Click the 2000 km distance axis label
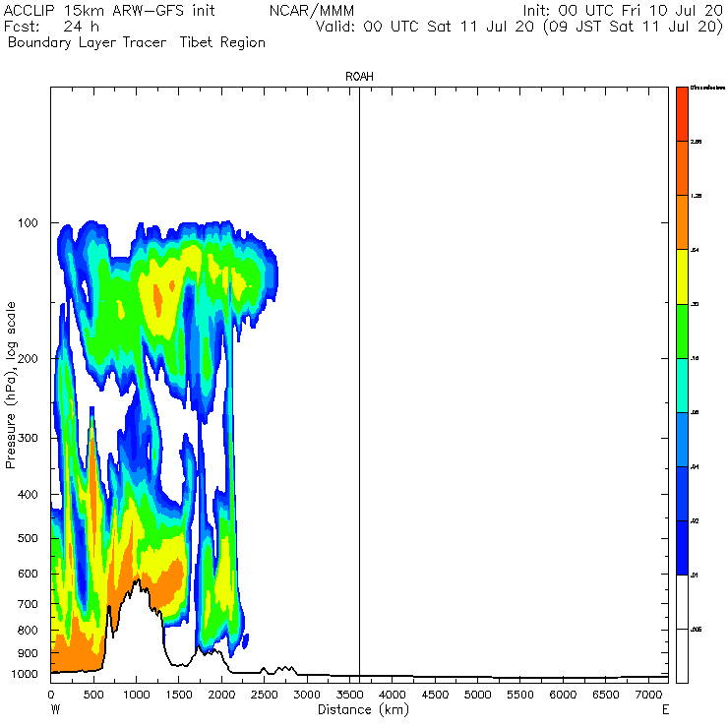728x728 pixels. 221,695
